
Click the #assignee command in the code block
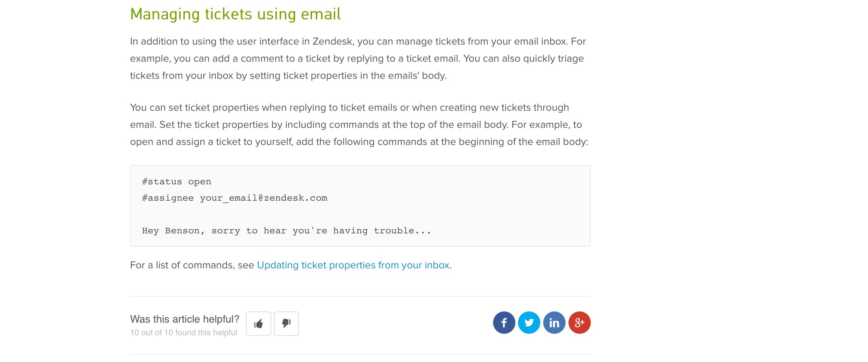tap(168, 198)
